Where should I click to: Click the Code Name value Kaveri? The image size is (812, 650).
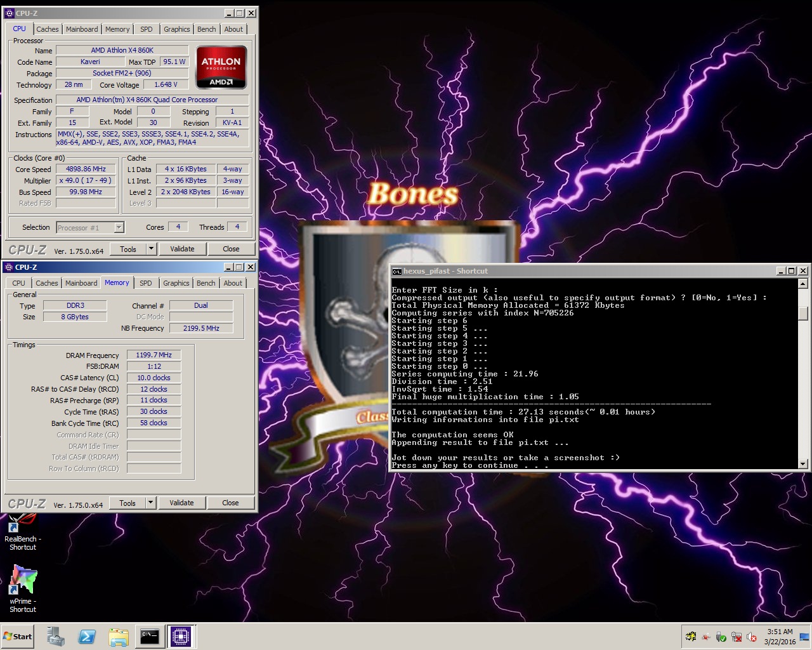(90, 62)
